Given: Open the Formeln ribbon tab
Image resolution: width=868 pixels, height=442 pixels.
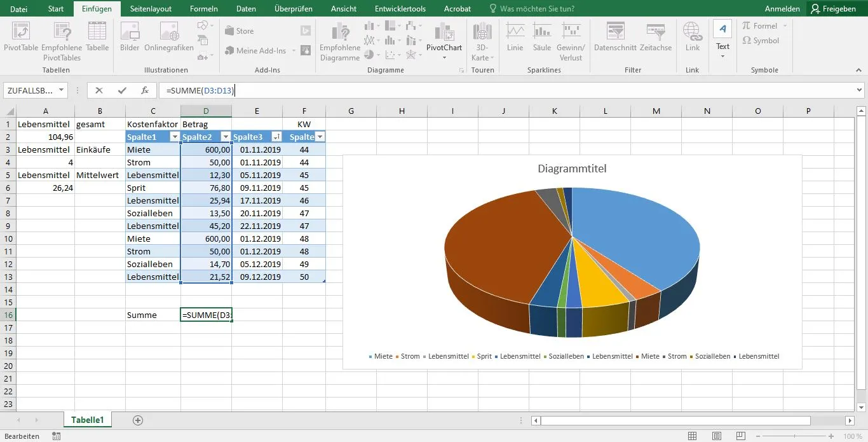Looking at the screenshot, I should point(203,8).
